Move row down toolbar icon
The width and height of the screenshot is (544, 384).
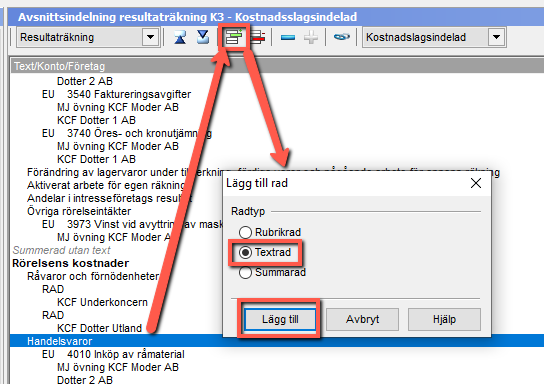203,37
